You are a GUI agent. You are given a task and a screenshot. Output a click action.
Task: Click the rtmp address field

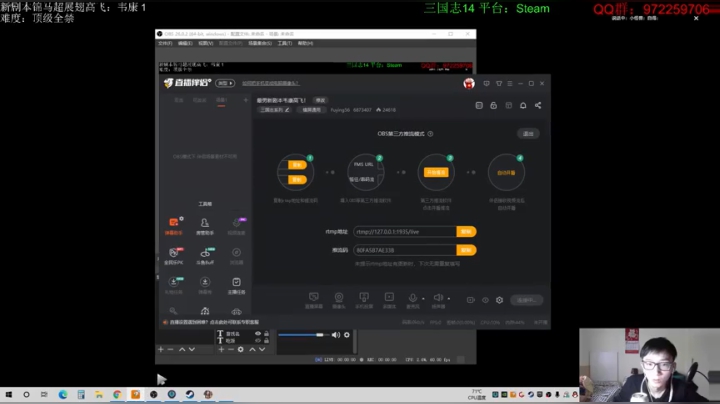(405, 232)
